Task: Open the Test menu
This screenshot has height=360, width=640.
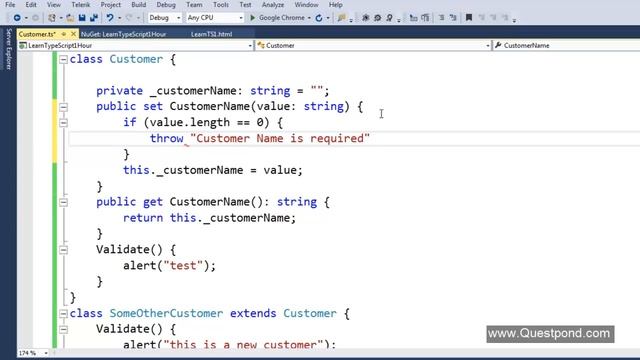Action: (245, 5)
